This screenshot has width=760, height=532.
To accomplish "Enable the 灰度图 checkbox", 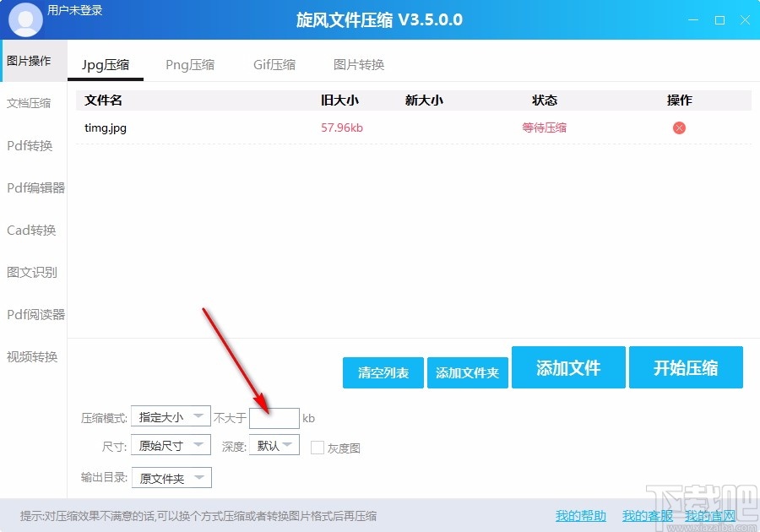I will tap(318, 446).
